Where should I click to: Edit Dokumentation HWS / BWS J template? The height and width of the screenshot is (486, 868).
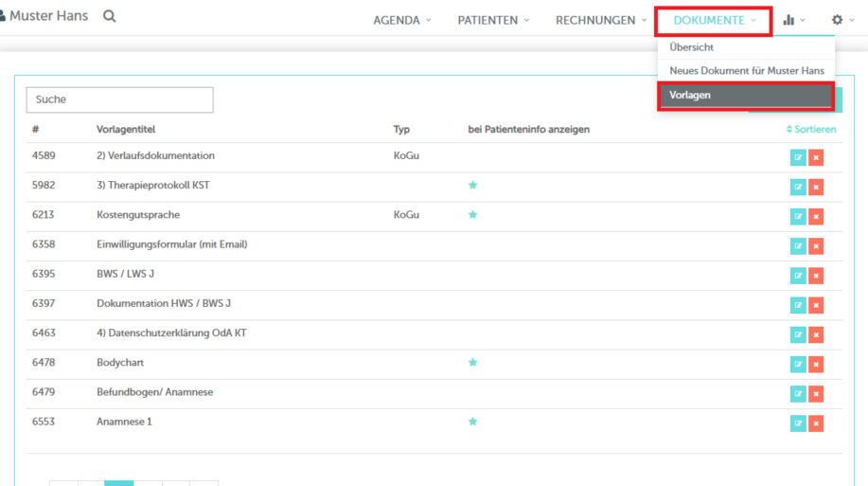pos(798,305)
